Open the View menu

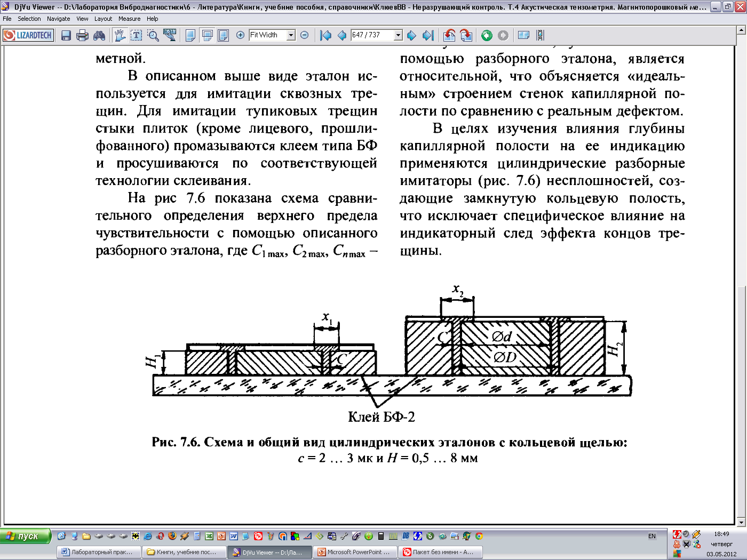(82, 19)
